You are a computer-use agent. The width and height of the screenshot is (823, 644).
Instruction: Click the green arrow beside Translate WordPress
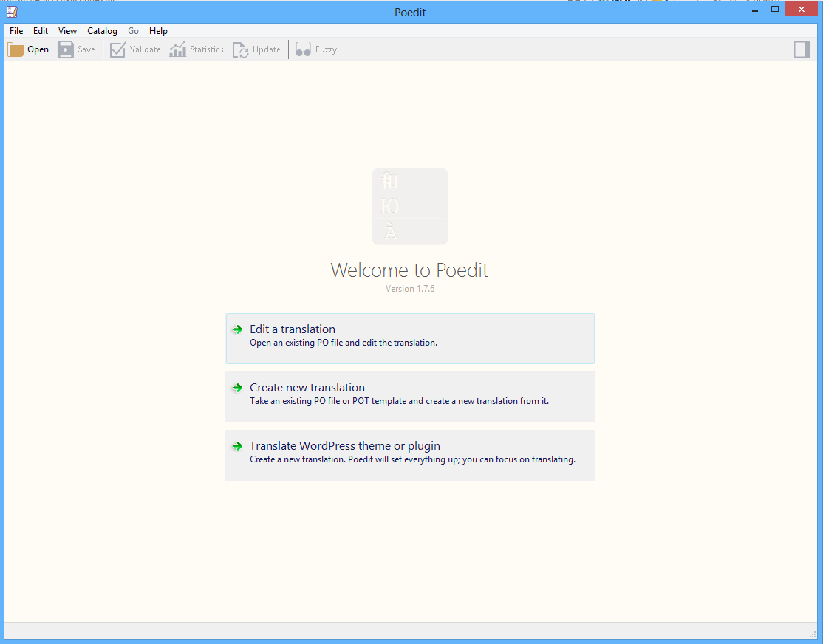(x=238, y=446)
